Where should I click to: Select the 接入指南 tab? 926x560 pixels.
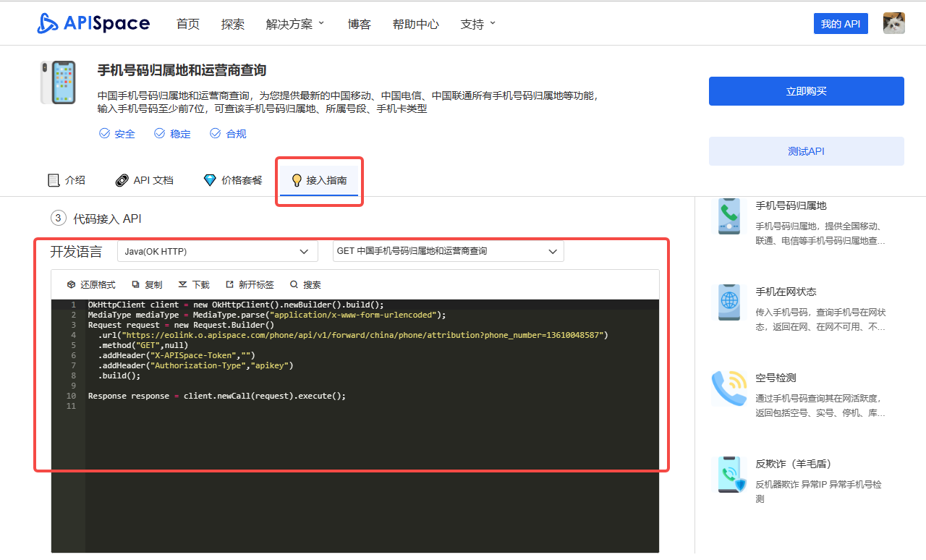[x=319, y=180]
